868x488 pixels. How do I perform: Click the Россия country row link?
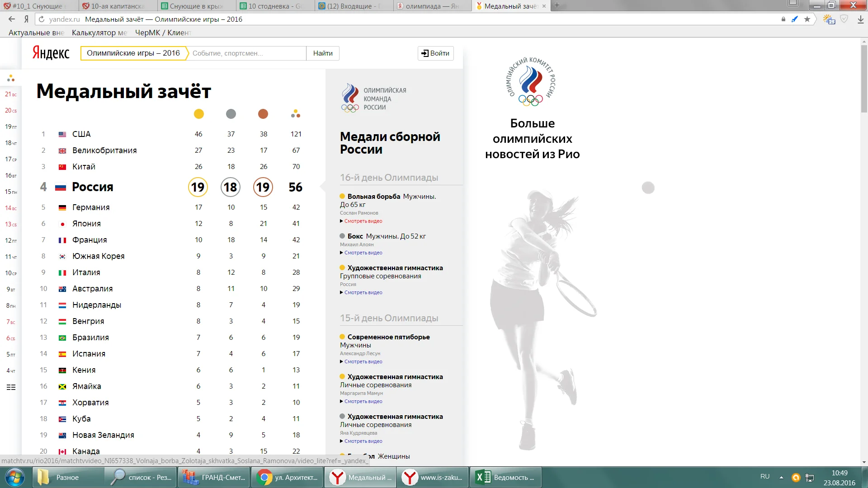[x=93, y=187]
